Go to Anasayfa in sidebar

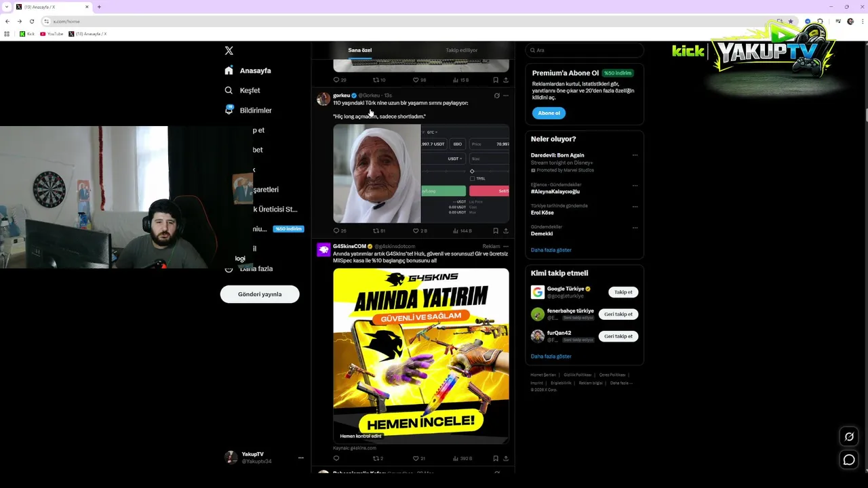tap(248, 70)
